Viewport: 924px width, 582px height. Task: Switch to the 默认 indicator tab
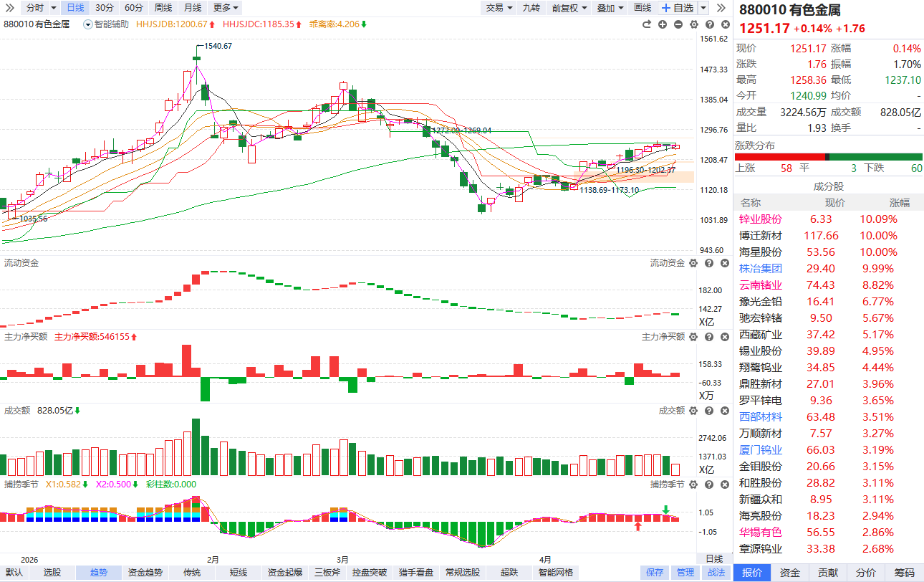pos(14,573)
